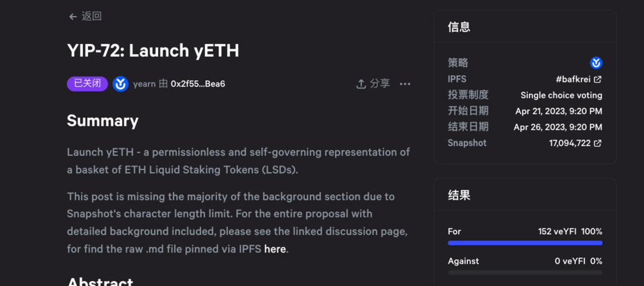Click the back arrow labeled 返回
Image resolution: width=644 pixels, height=286 pixels.
tap(73, 17)
